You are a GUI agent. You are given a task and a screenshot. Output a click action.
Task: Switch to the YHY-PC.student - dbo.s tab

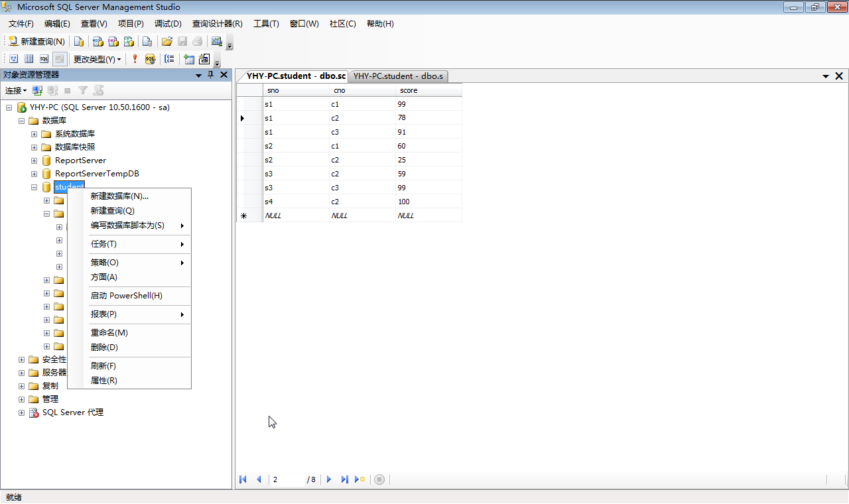(x=398, y=76)
